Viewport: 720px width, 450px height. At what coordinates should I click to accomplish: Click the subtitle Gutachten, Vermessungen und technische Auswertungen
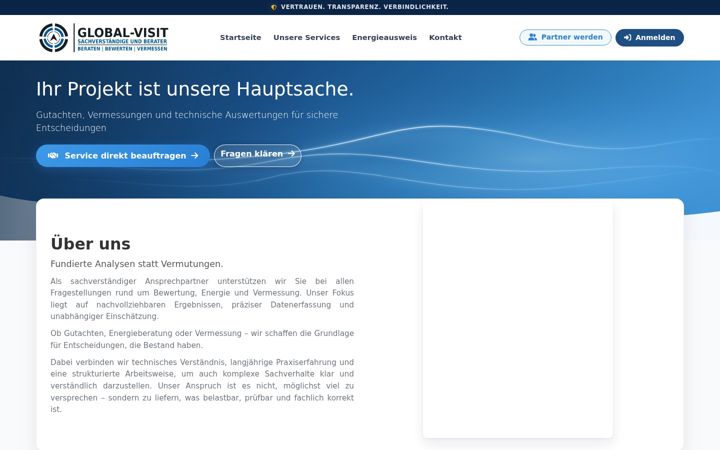pyautogui.click(x=187, y=121)
